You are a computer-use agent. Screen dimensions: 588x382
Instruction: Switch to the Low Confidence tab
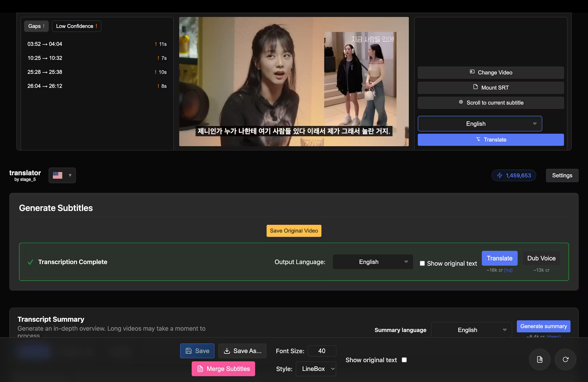pos(76,26)
